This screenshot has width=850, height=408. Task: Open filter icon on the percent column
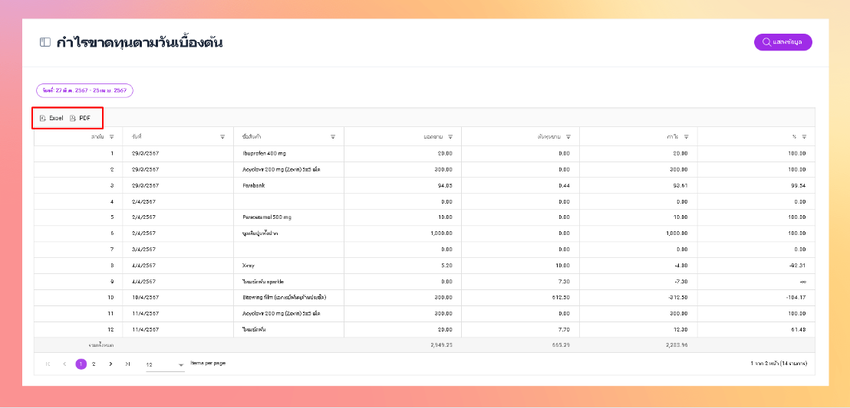(x=804, y=137)
